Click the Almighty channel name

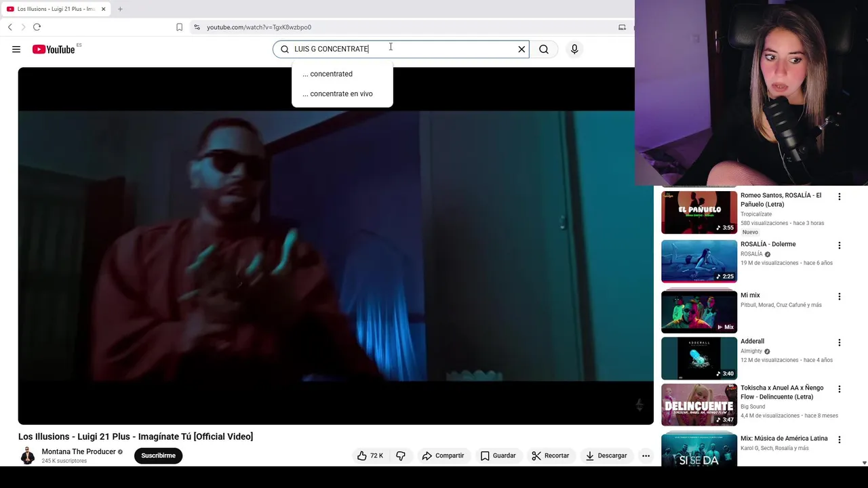[x=751, y=351]
